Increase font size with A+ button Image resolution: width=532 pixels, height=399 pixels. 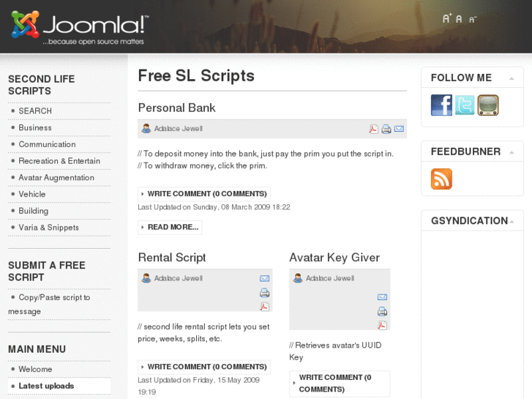click(447, 19)
